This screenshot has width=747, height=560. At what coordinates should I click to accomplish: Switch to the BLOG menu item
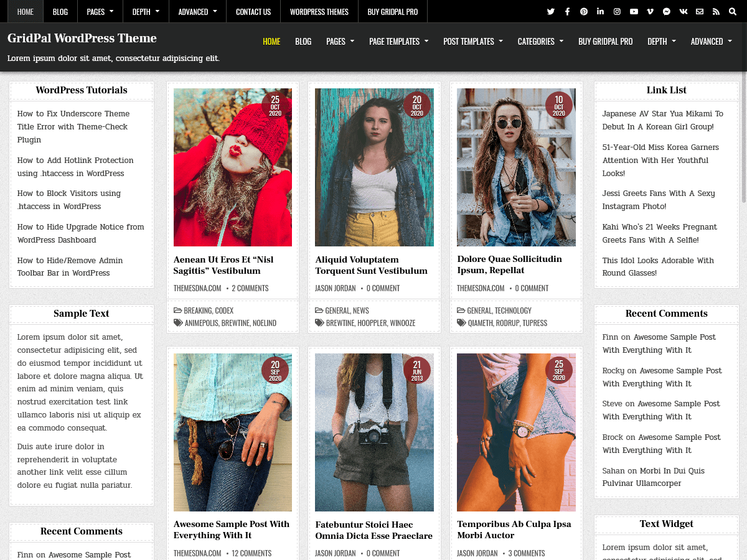point(60,11)
